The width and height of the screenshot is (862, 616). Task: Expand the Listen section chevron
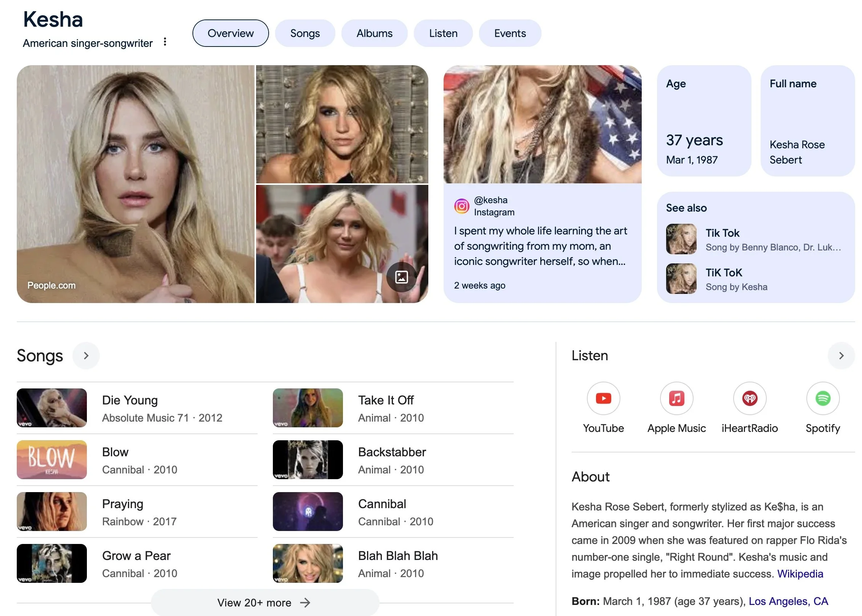(x=841, y=356)
